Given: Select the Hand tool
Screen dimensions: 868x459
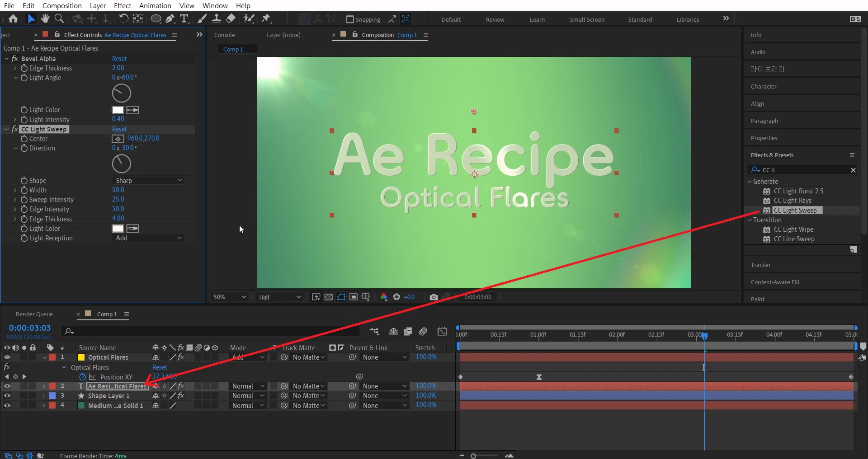Looking at the screenshot, I should [x=45, y=19].
